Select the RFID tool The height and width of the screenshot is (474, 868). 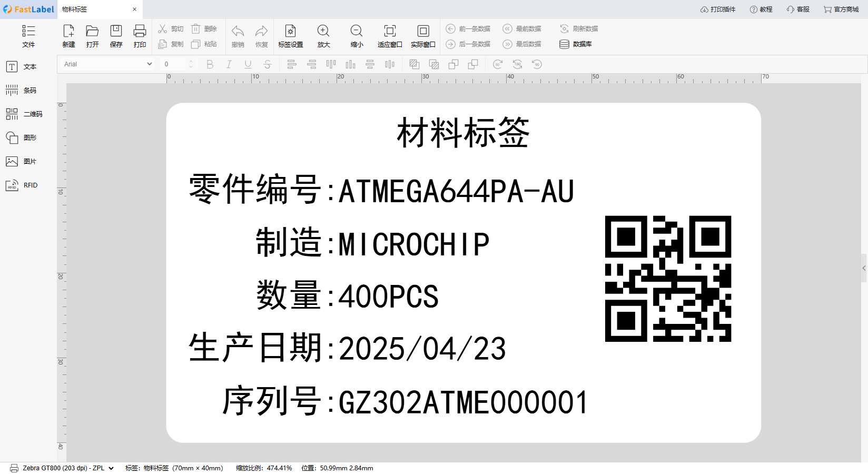pos(22,185)
